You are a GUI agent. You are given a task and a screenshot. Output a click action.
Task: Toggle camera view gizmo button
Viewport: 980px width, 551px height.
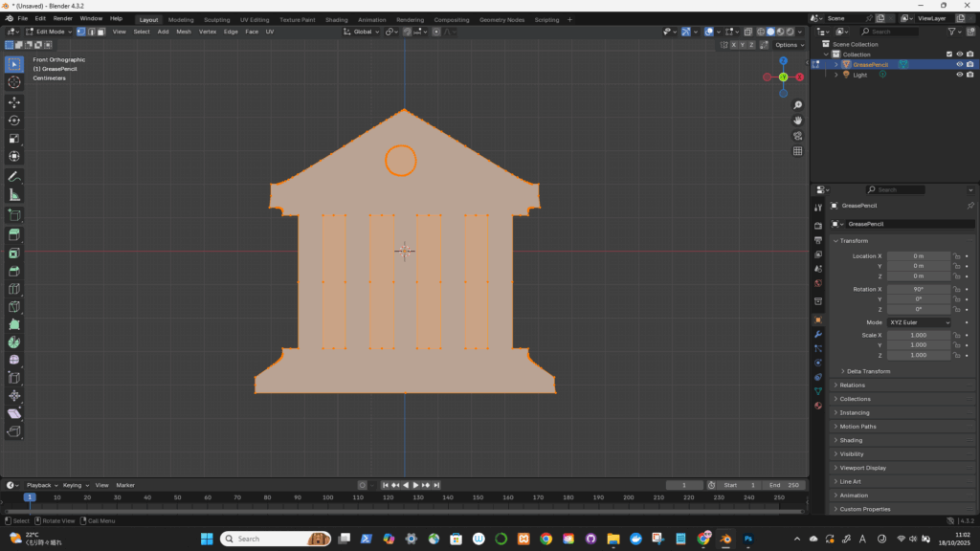[x=798, y=136]
